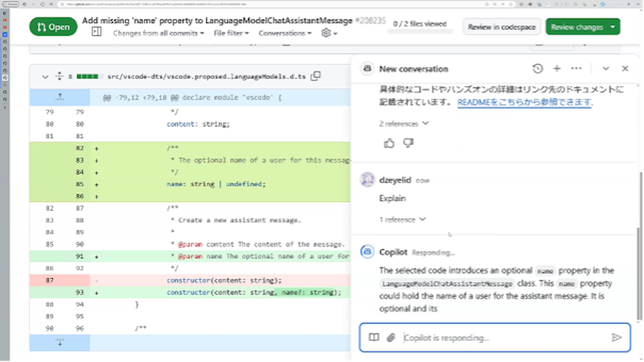
Task: Click new line number 91
Action: pos(79,256)
